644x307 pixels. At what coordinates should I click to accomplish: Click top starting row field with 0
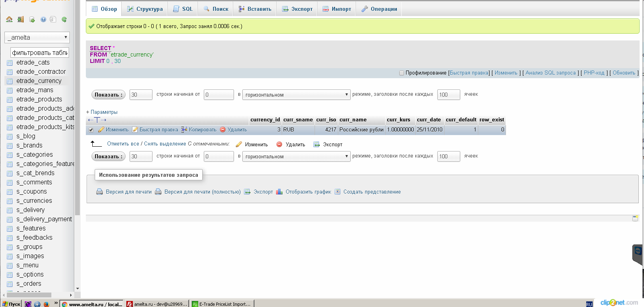click(219, 95)
